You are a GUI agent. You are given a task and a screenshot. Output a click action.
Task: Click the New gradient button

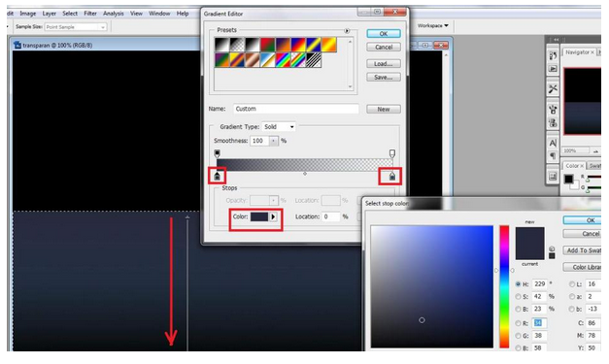384,109
